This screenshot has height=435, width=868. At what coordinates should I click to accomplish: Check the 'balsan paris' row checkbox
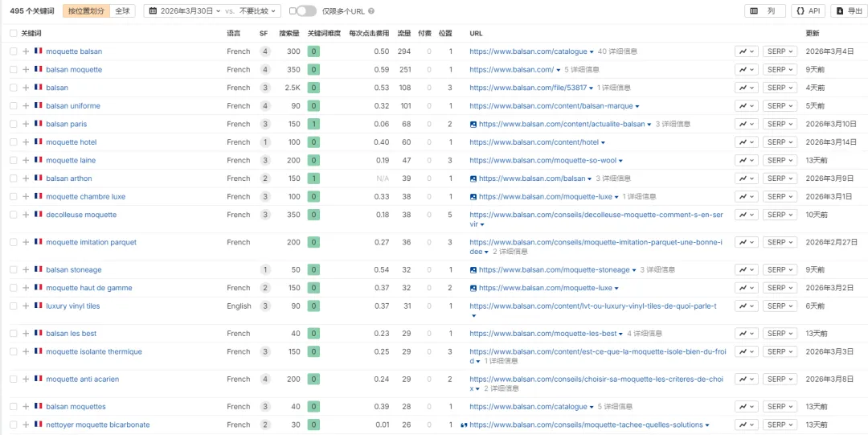pos(14,124)
